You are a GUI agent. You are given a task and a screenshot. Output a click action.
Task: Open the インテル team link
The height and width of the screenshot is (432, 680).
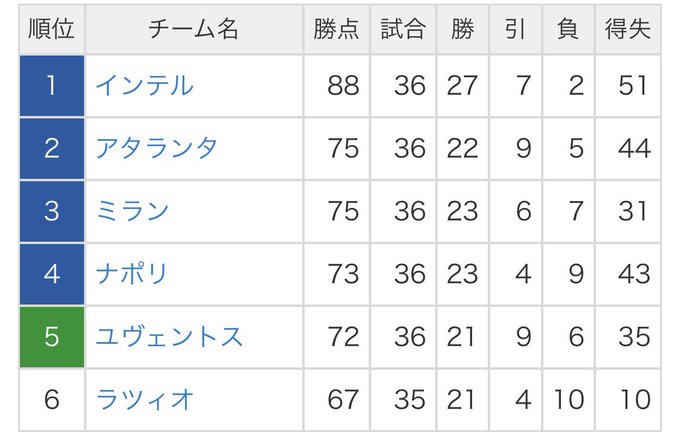(144, 85)
